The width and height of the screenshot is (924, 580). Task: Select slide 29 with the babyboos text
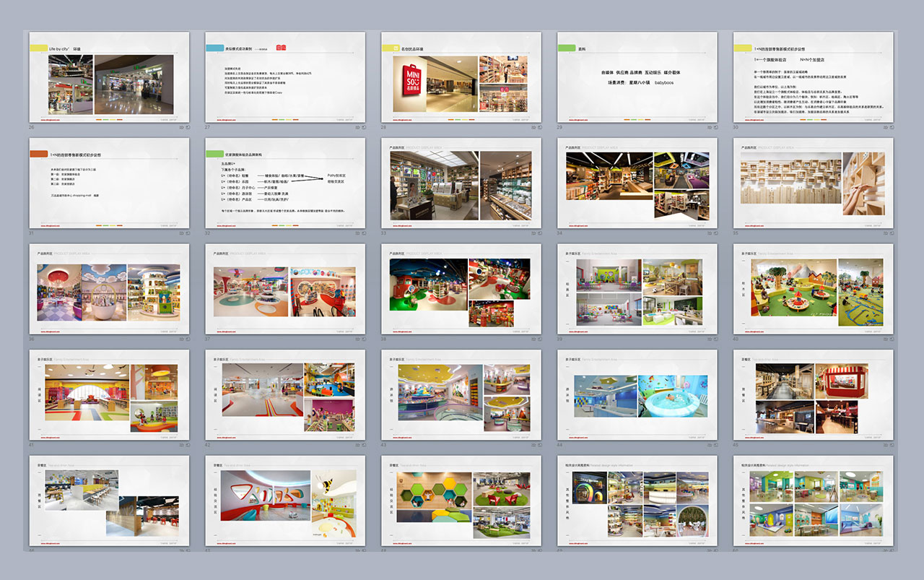point(637,77)
